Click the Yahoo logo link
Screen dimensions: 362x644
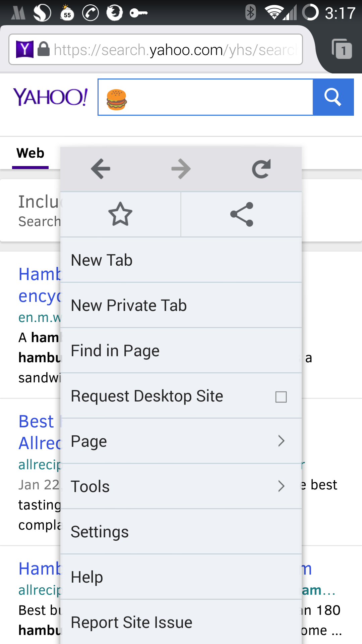50,97
